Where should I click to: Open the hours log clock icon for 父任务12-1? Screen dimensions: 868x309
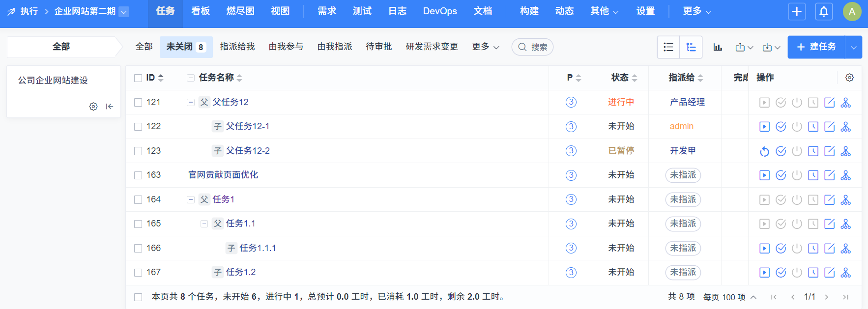[x=813, y=127]
